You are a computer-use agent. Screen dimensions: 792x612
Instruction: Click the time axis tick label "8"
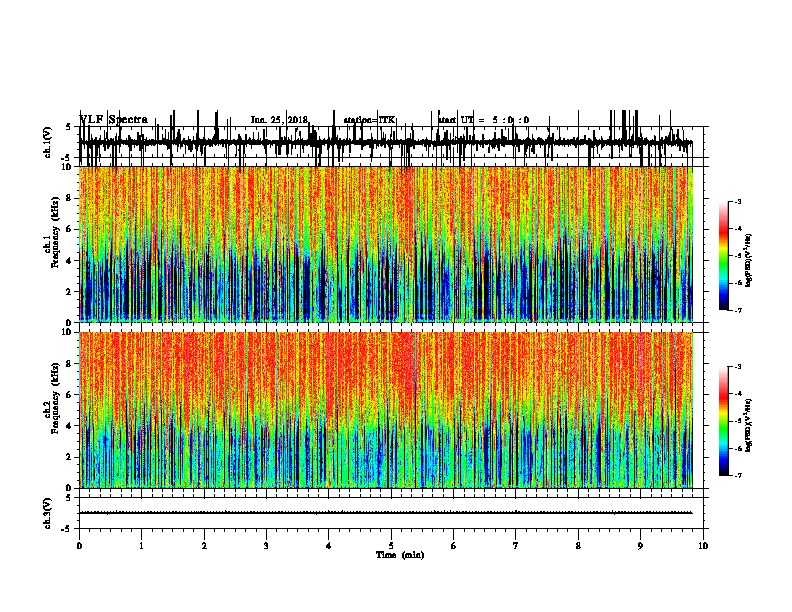[578, 546]
